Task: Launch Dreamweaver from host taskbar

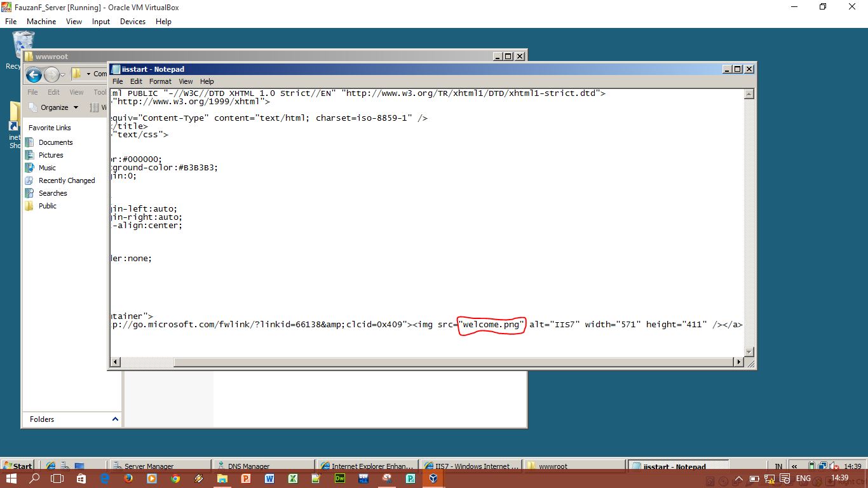Action: pyautogui.click(x=339, y=478)
